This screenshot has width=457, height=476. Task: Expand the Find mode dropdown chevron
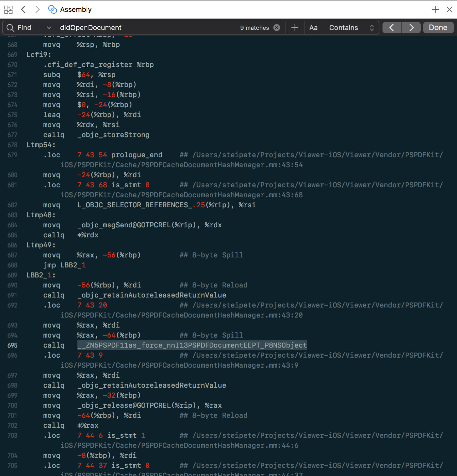(49, 28)
